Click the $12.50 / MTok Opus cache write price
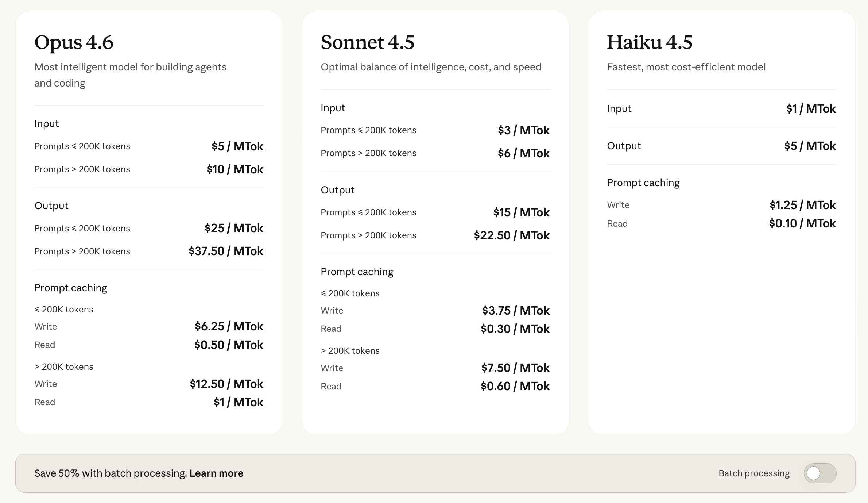This screenshot has width=868, height=503. (x=226, y=384)
